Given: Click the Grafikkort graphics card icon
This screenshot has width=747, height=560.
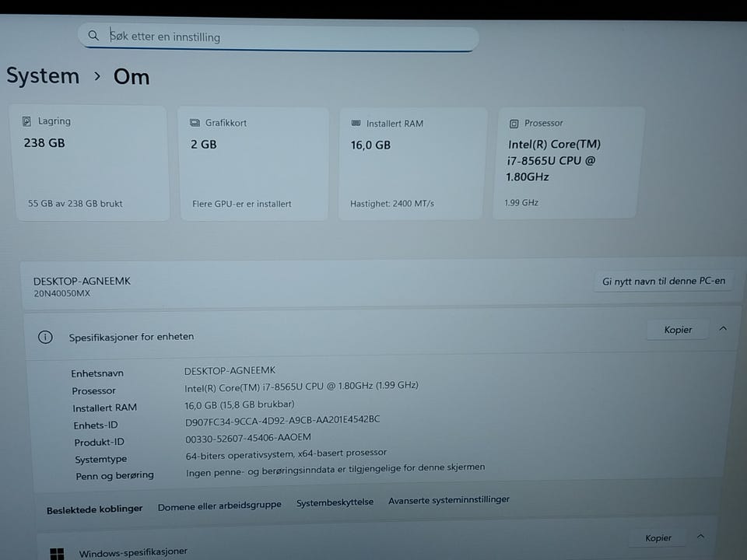Looking at the screenshot, I should tap(195, 123).
